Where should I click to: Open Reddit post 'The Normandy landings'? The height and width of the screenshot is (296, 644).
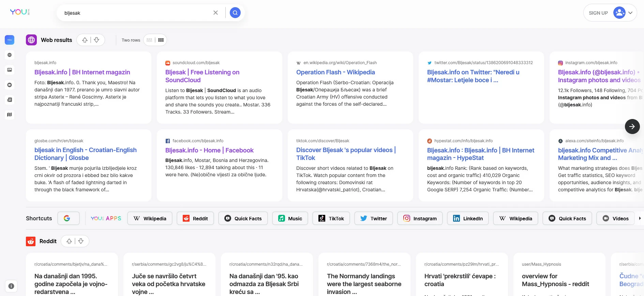364,284
